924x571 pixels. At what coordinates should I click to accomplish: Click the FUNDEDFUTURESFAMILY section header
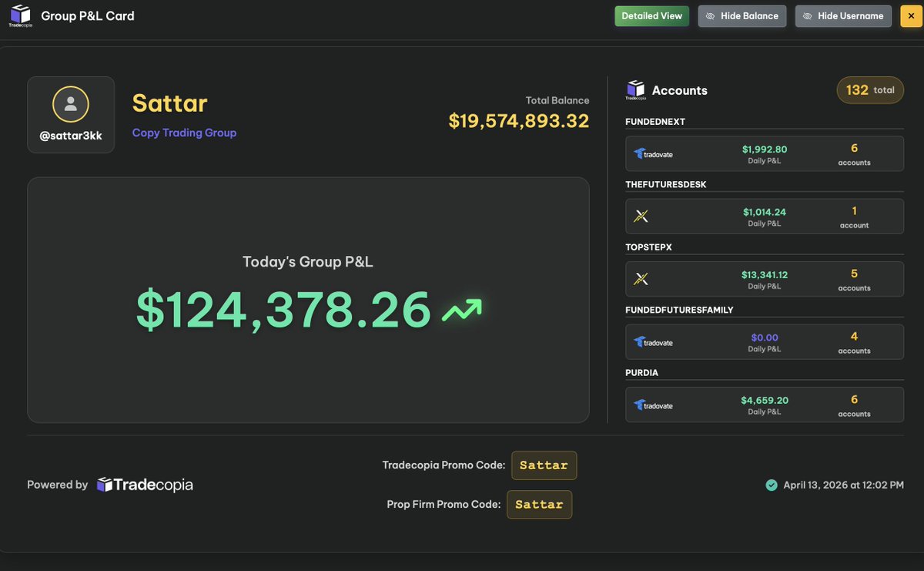click(x=679, y=310)
